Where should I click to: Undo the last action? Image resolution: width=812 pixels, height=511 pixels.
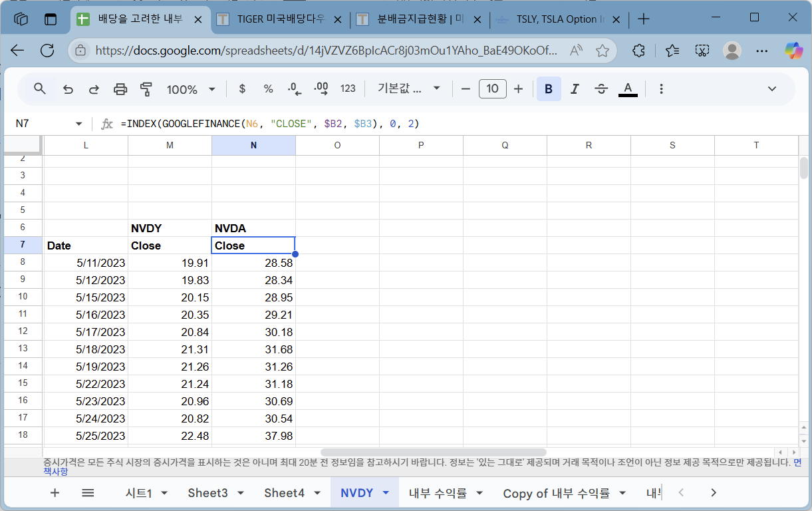(68, 89)
